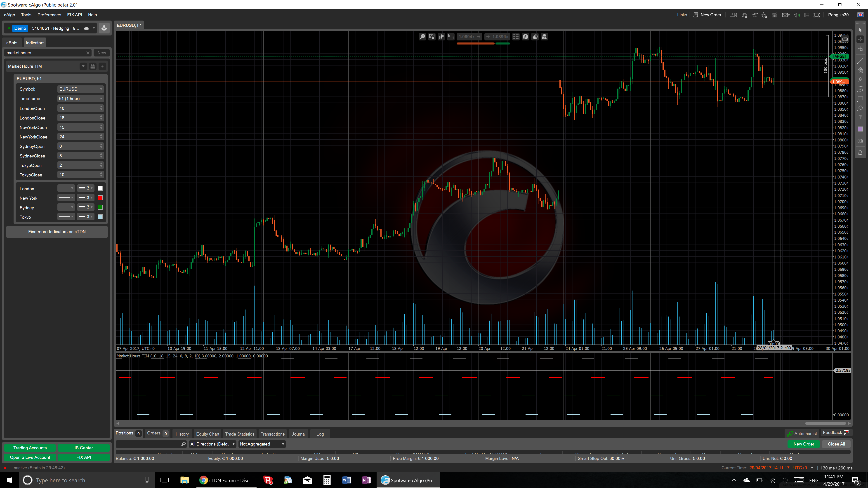Click Open a Live Account button

30,457
